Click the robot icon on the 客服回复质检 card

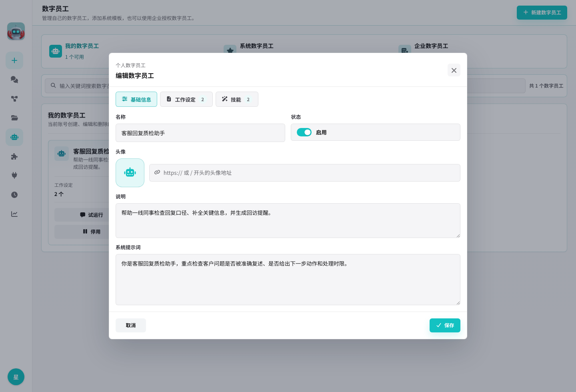coord(62,154)
